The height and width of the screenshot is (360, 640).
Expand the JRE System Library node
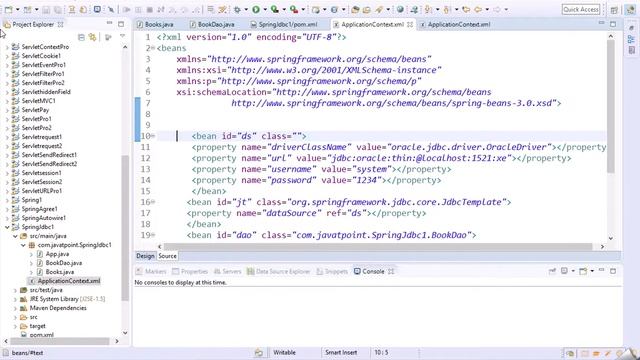15,299
